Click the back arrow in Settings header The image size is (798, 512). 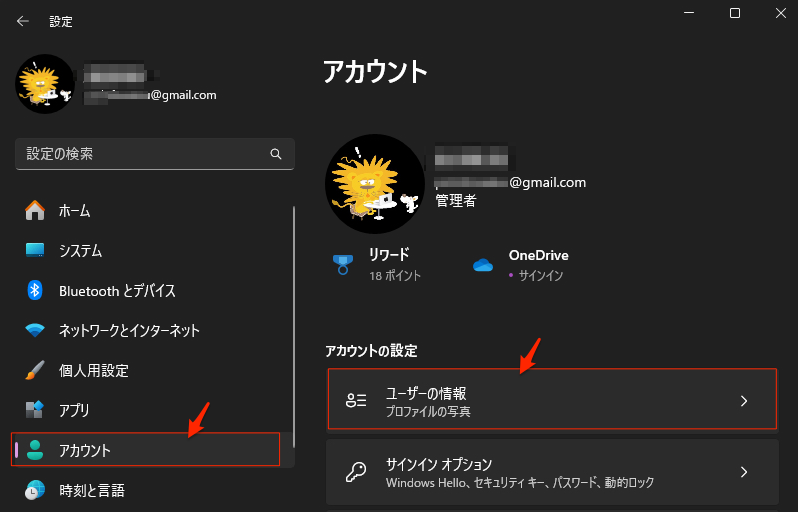pos(22,21)
